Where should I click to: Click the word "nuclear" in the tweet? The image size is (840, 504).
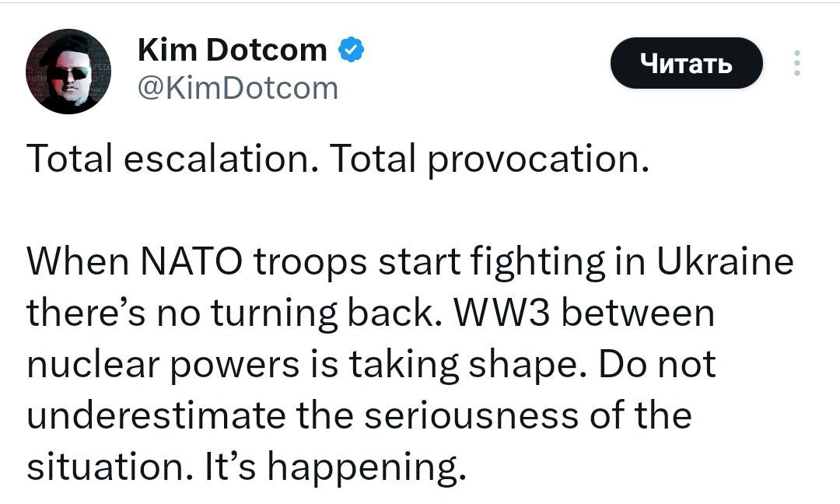(x=93, y=365)
